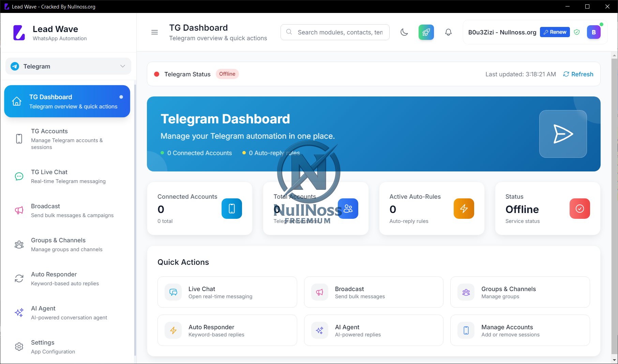This screenshot has width=618, height=364.
Task: Open Settings App Configuration
Action: (67, 347)
